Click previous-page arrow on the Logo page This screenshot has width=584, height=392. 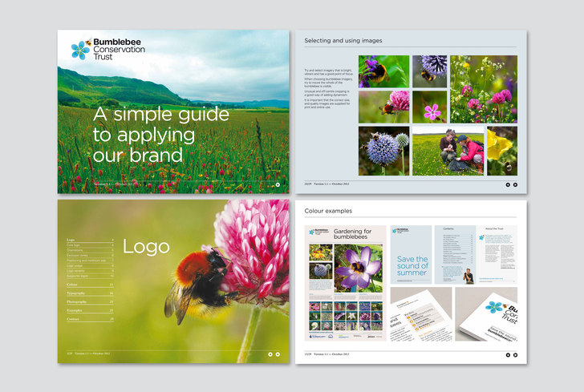270,354
